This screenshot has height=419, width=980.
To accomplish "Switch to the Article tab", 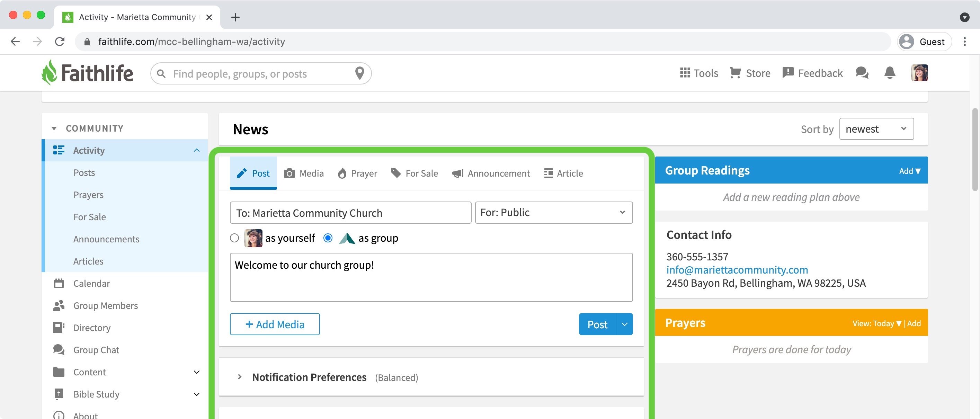I will (563, 173).
